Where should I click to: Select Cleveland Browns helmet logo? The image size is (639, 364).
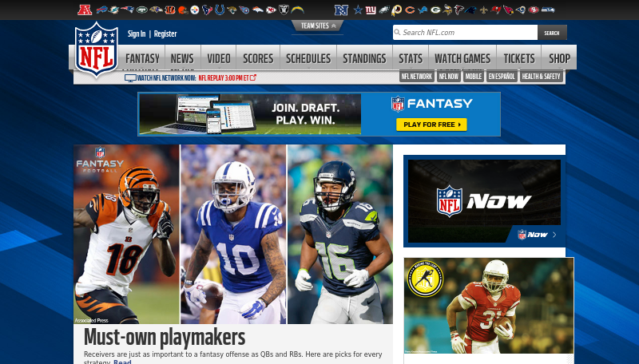tap(183, 10)
